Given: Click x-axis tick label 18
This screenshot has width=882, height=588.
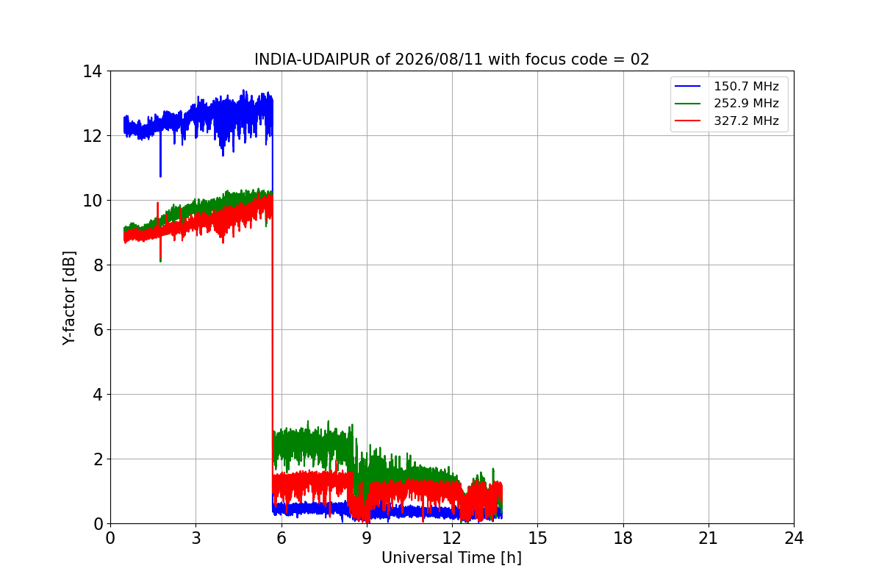Looking at the screenshot, I should [623, 538].
